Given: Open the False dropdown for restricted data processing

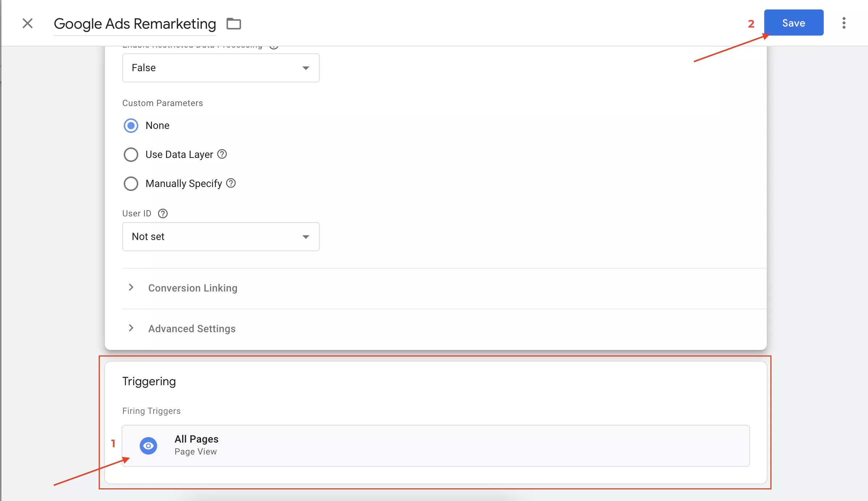Looking at the screenshot, I should pyautogui.click(x=221, y=68).
